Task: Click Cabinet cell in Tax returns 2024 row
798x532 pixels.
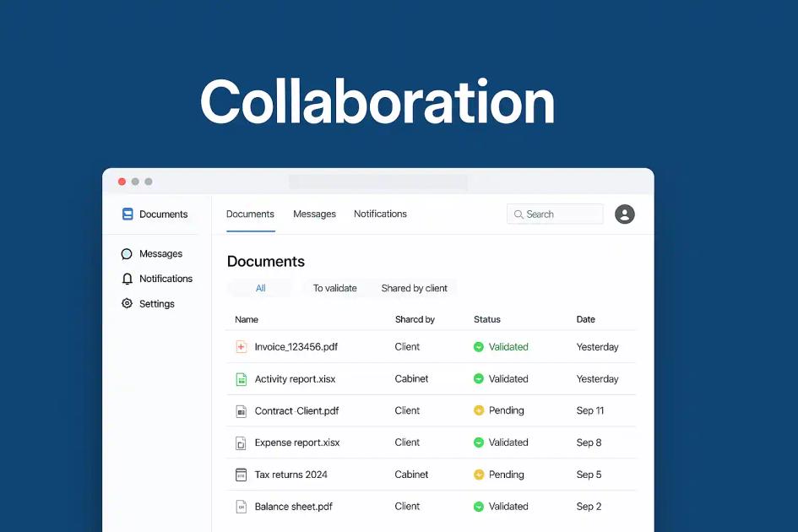Action: 411,475
